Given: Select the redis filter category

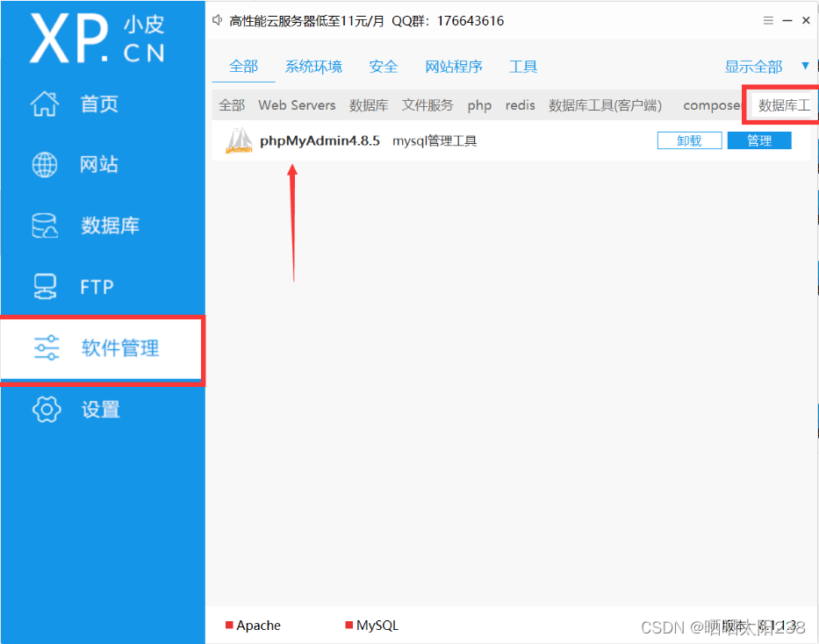Looking at the screenshot, I should (x=520, y=104).
